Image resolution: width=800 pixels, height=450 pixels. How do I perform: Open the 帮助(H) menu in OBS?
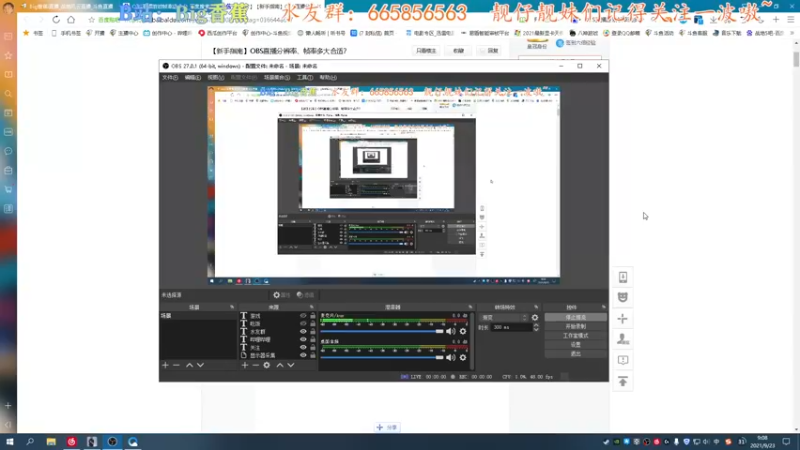pyautogui.click(x=328, y=78)
